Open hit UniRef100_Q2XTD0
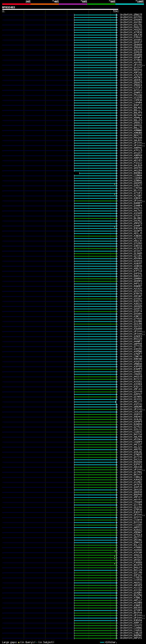This screenshot has width=146, height=644. pyautogui.click(x=131, y=17)
